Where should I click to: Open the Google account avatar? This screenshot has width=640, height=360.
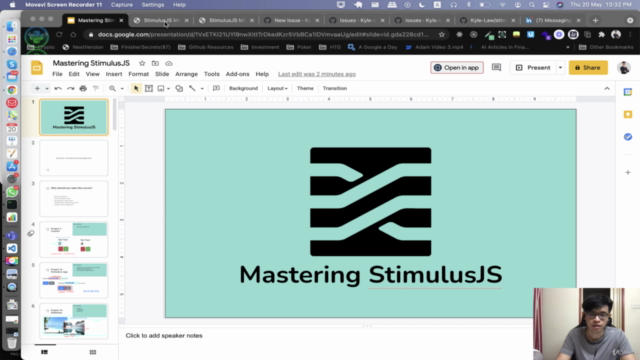[624, 68]
